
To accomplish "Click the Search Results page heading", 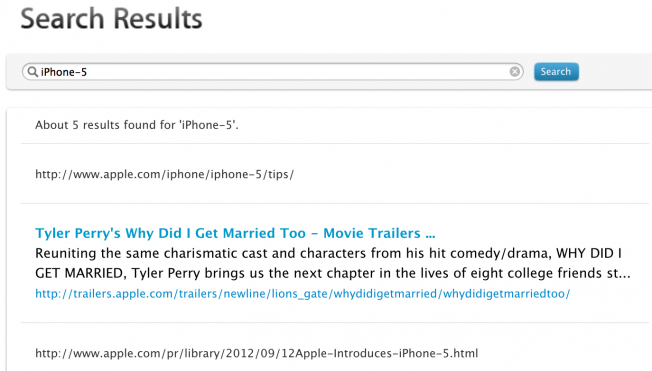I will pos(111,18).
